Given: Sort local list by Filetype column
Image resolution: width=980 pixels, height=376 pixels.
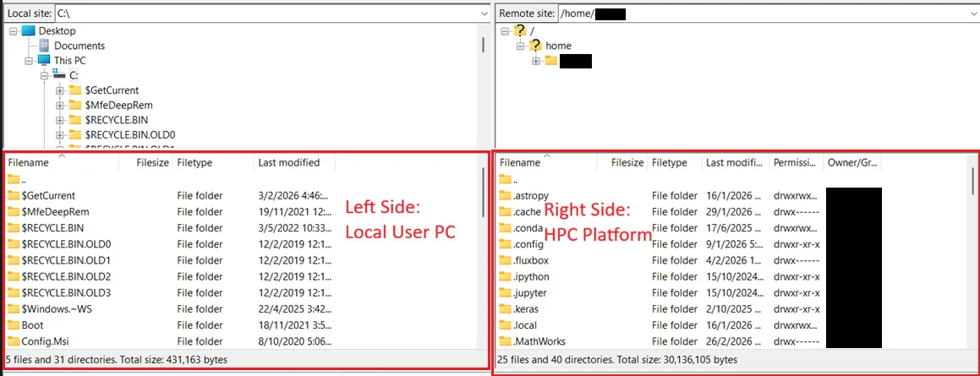Looking at the screenshot, I should click(x=214, y=163).
